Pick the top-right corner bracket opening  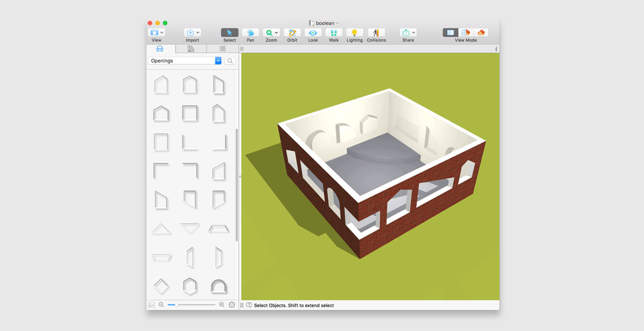[190, 170]
